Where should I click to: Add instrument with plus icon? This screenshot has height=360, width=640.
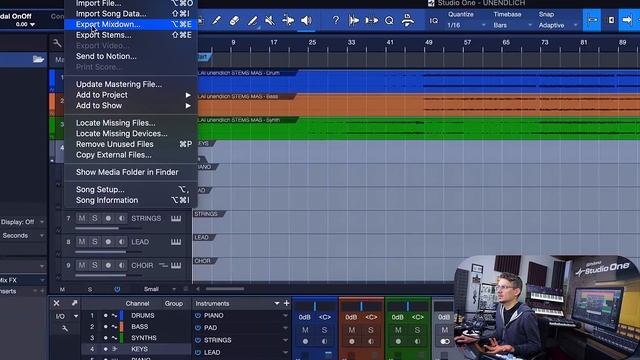tap(287, 303)
